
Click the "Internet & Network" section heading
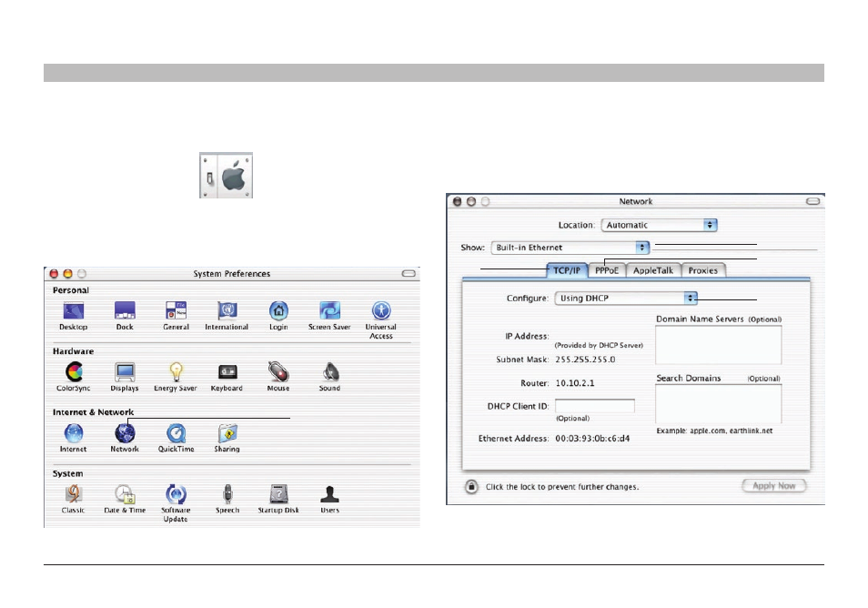[93, 412]
